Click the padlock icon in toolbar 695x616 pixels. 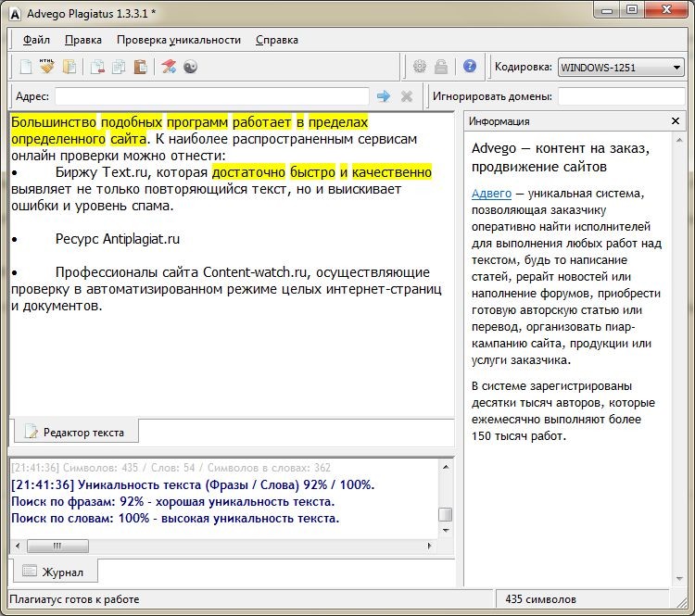coord(441,67)
